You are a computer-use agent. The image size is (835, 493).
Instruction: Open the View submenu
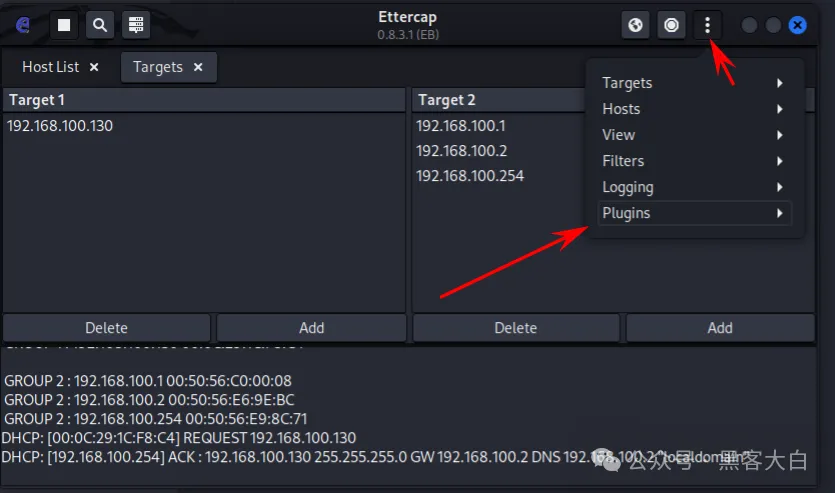click(694, 135)
